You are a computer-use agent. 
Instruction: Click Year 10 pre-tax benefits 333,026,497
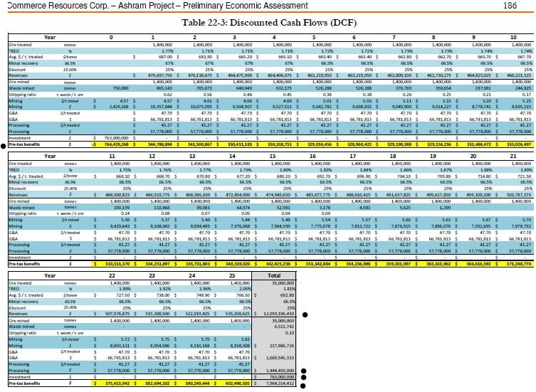tap(519, 144)
